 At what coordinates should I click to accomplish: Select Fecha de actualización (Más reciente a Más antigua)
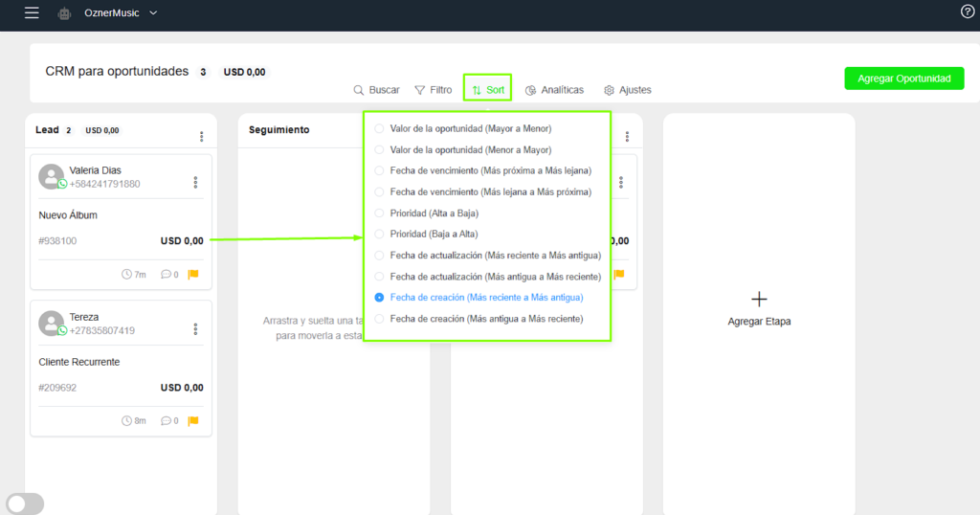pos(487,255)
